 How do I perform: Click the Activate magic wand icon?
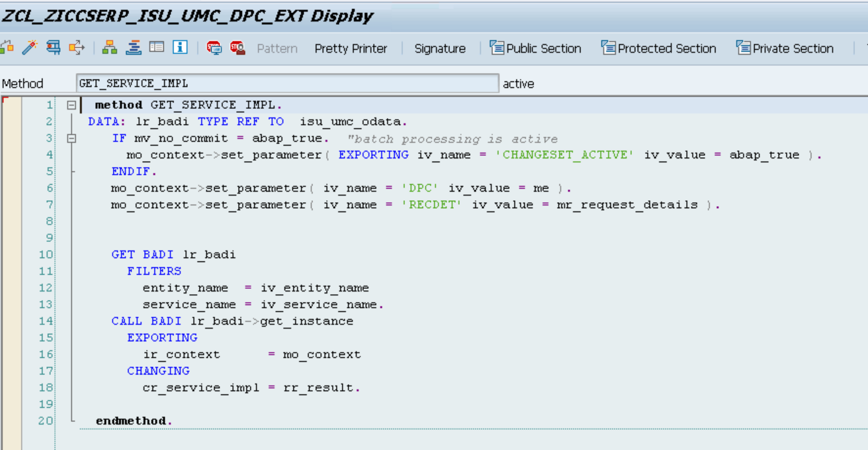coord(30,48)
